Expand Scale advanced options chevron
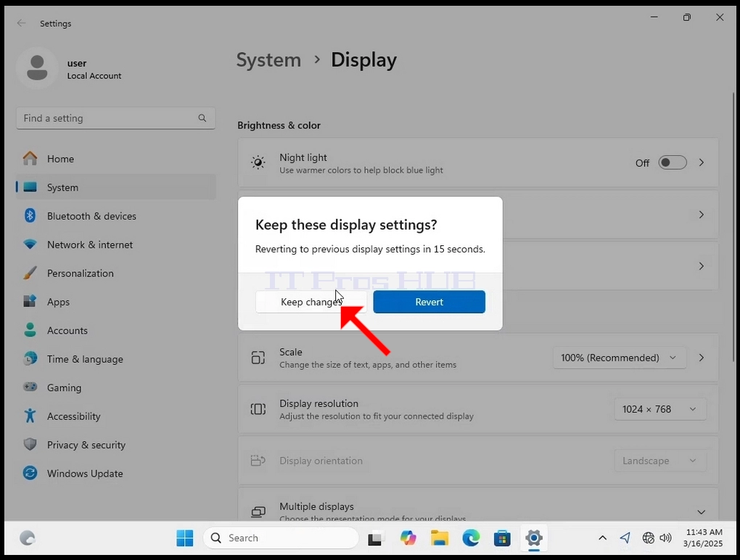Viewport: 740px width, 560px height. pyautogui.click(x=702, y=358)
